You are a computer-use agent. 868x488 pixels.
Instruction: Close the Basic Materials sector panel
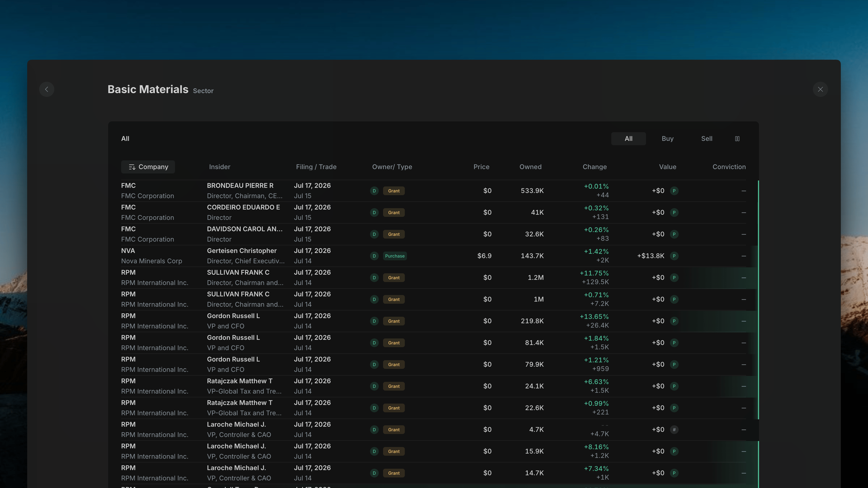(820, 89)
